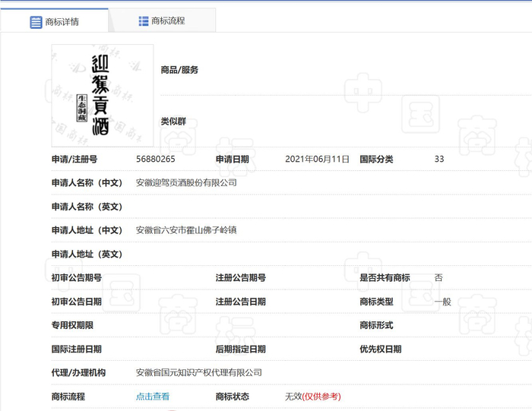Click the red (仅供参考) note

click(x=321, y=397)
